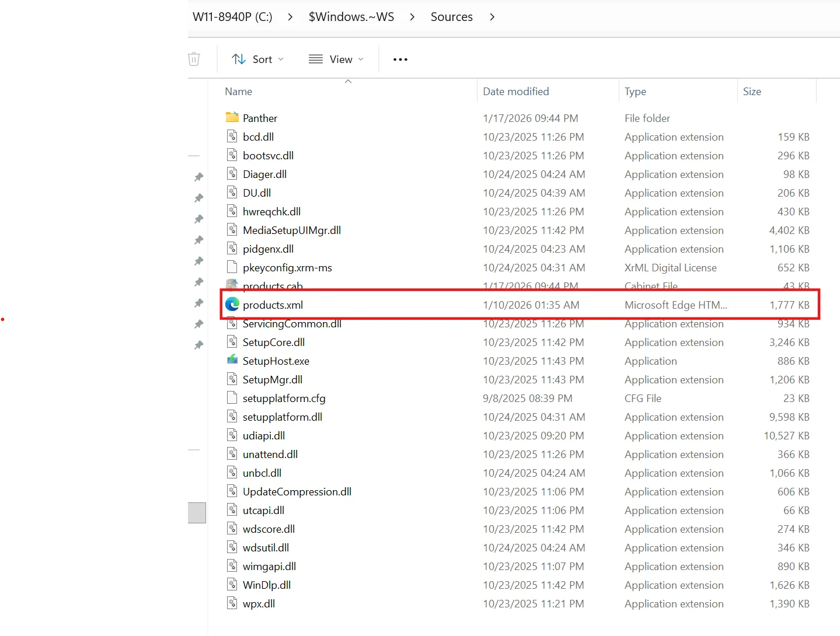Viewport: 840px width, 636px height.
Task: Select the pkeyconfig.xrm-ms file icon
Action: 232,267
